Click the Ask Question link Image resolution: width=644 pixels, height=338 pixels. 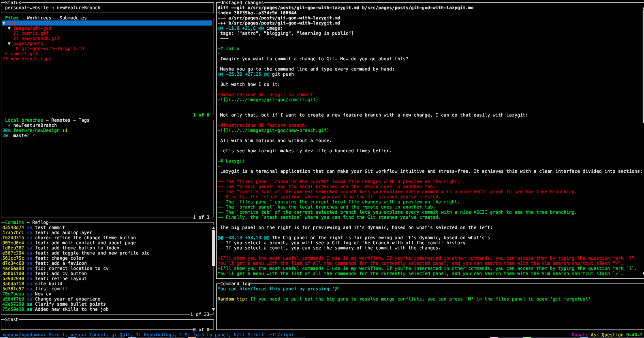(607, 335)
